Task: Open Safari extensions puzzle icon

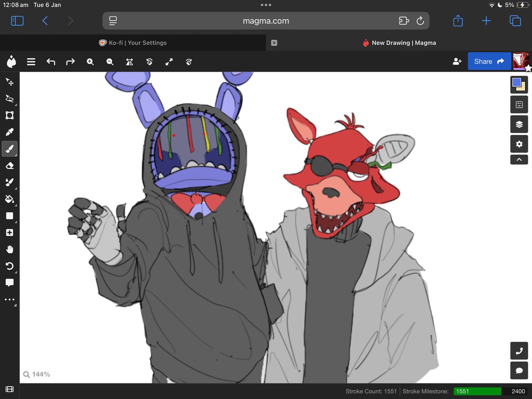Action: tap(403, 21)
